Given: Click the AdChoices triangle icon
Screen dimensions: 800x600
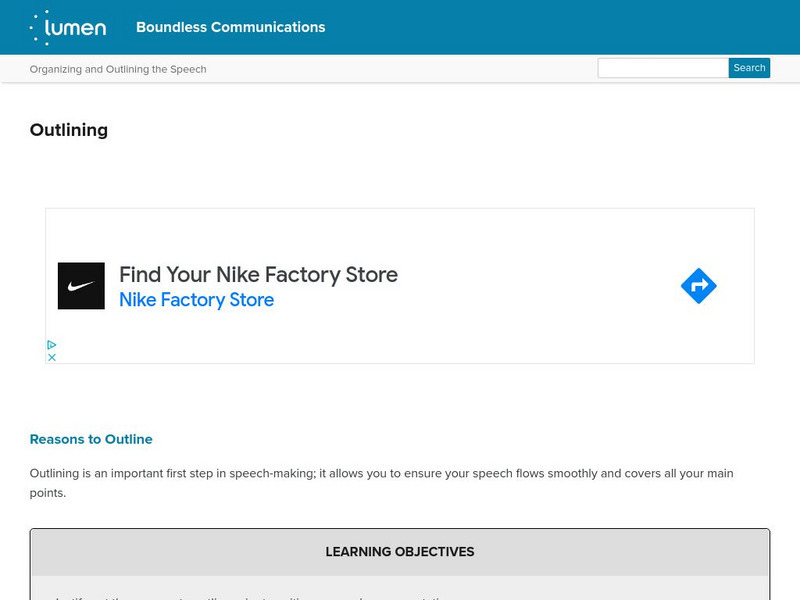Looking at the screenshot, I should coord(52,344).
